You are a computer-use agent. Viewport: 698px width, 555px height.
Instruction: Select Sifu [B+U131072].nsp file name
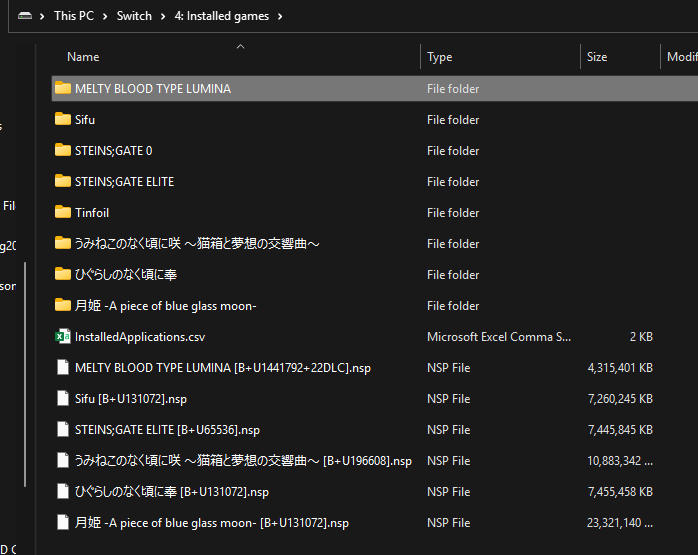pyautogui.click(x=131, y=399)
